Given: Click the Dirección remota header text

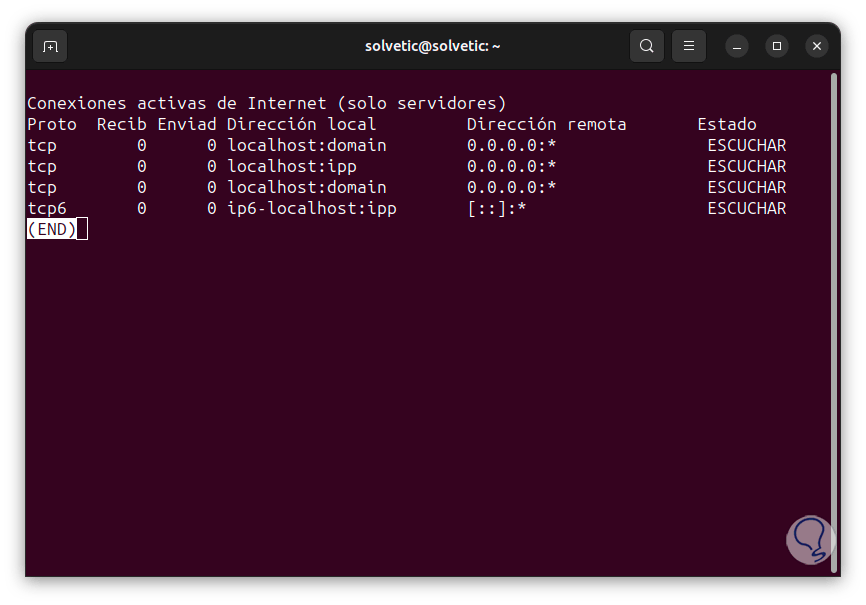Looking at the screenshot, I should pos(546,124).
